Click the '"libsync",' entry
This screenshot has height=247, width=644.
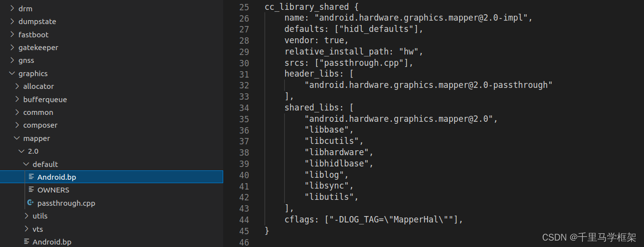click(329, 187)
